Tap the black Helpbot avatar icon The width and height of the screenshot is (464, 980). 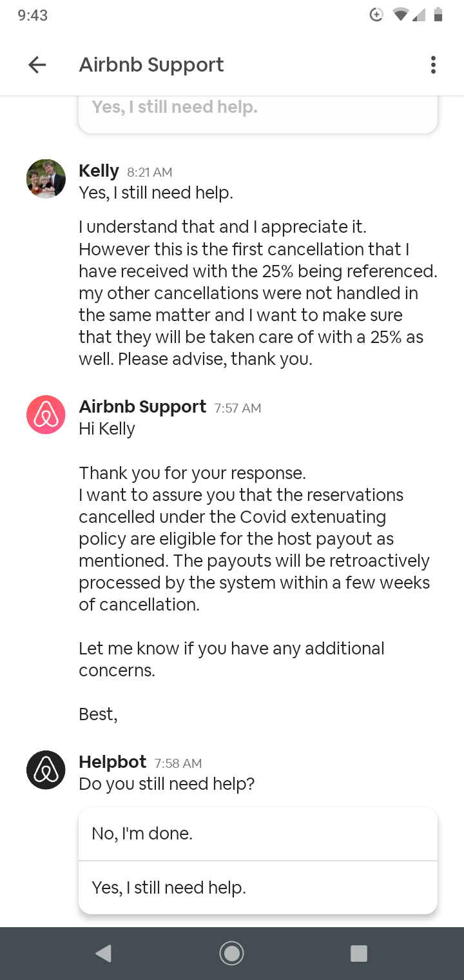(46, 770)
